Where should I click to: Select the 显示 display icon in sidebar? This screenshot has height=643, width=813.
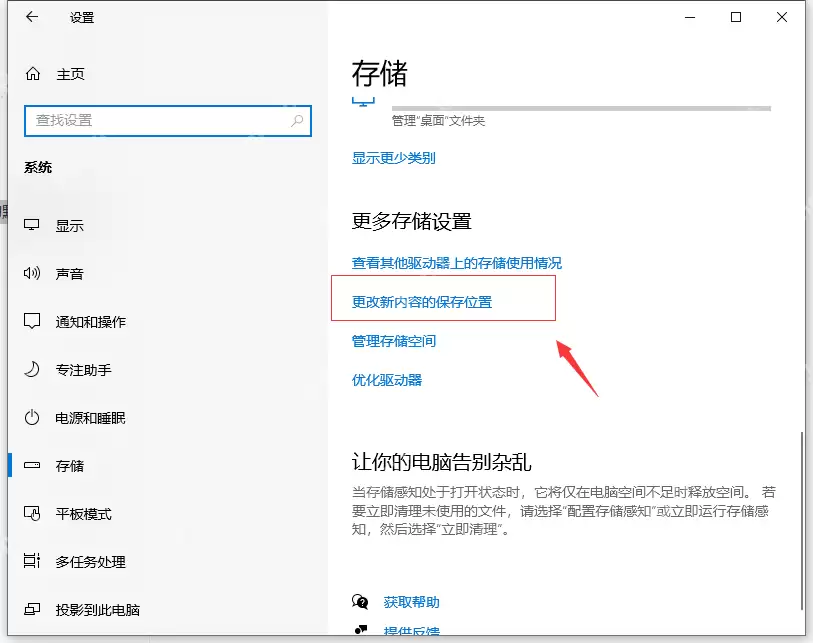tap(32, 225)
